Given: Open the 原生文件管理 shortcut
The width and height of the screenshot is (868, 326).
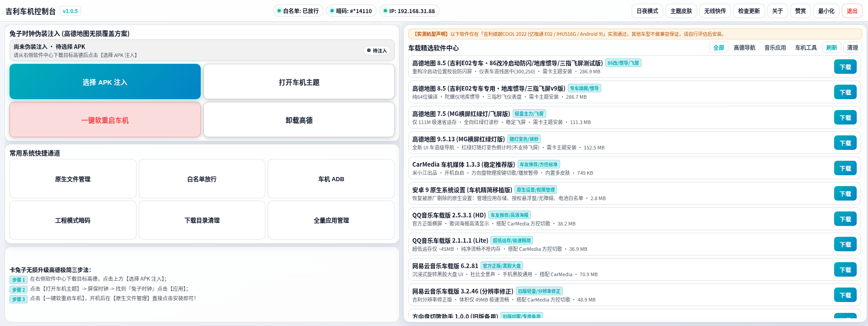Looking at the screenshot, I should click(73, 179).
